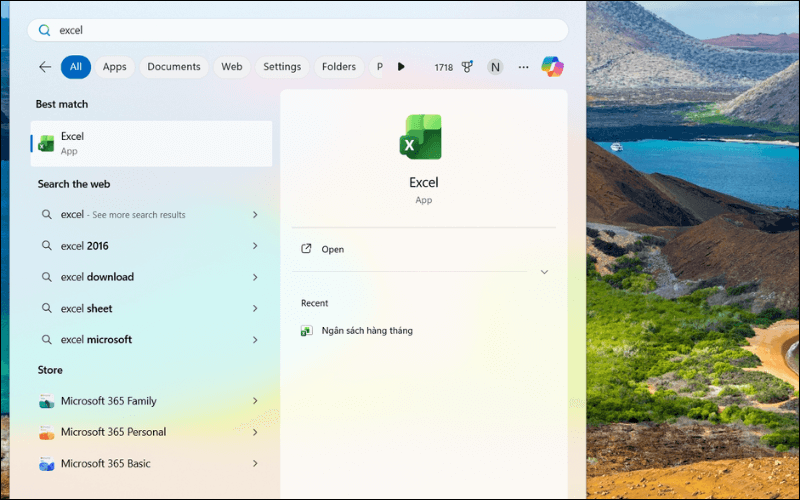Screen dimensions: 800x500
Task: Open the Excel App best match result
Action: click(152, 143)
